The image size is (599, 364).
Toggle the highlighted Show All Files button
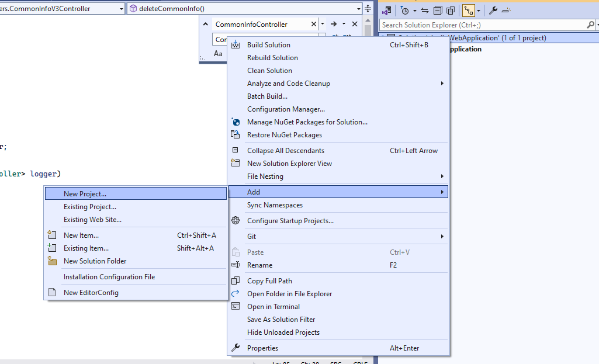point(470,9)
